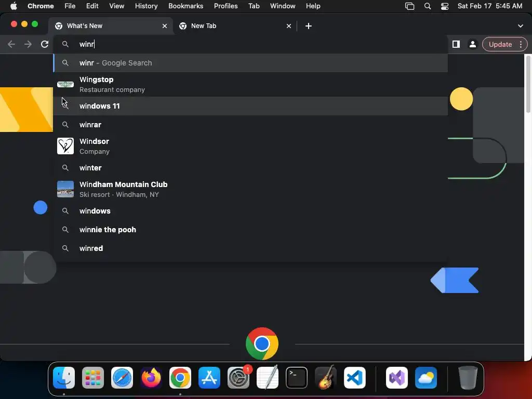Image resolution: width=532 pixels, height=399 pixels.
Task: Click the address bar showing winr
Action: tap(250, 44)
